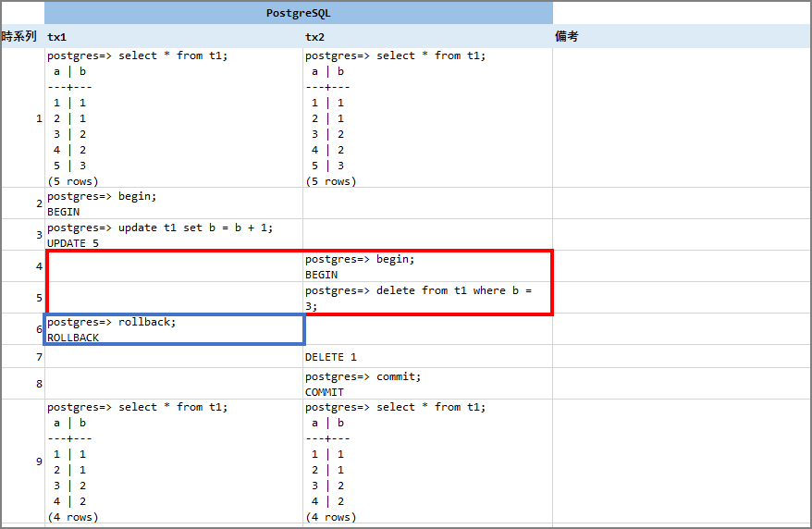This screenshot has height=529, width=812.
Task: Click the tx1 cell with 4 rows result
Action: [x=174, y=461]
